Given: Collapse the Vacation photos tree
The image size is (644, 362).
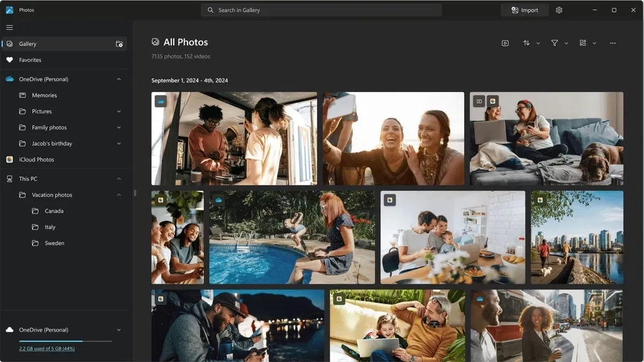Looking at the screenshot, I should coord(119,195).
